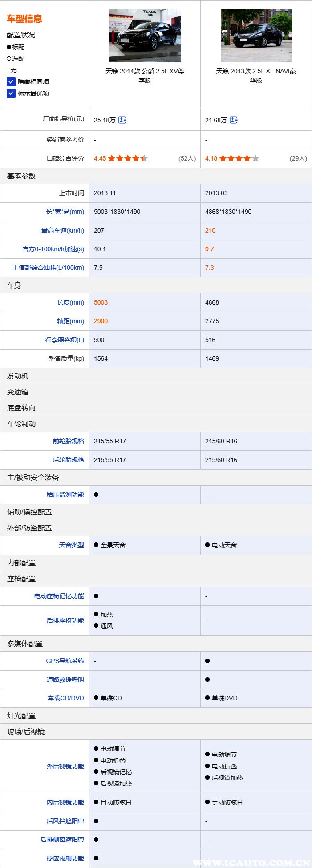Expand the 发动机 section
Viewport: 312px width, 868px height.
click(x=18, y=376)
